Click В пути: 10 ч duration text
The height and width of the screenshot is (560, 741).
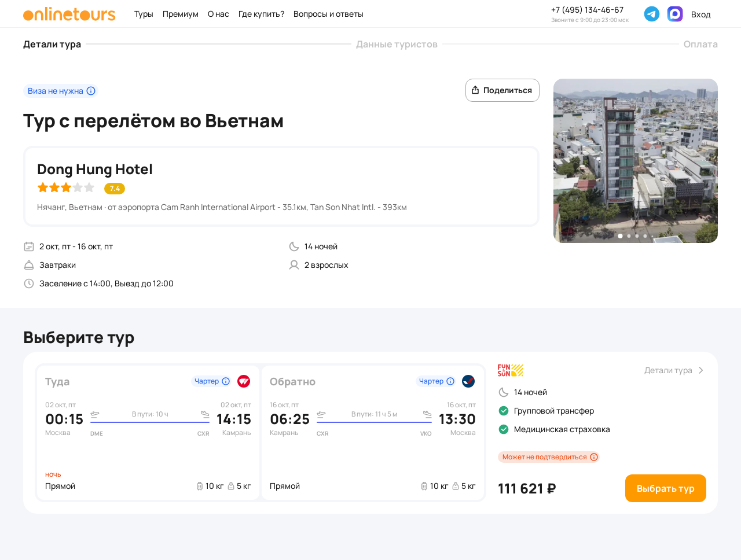[150, 414]
